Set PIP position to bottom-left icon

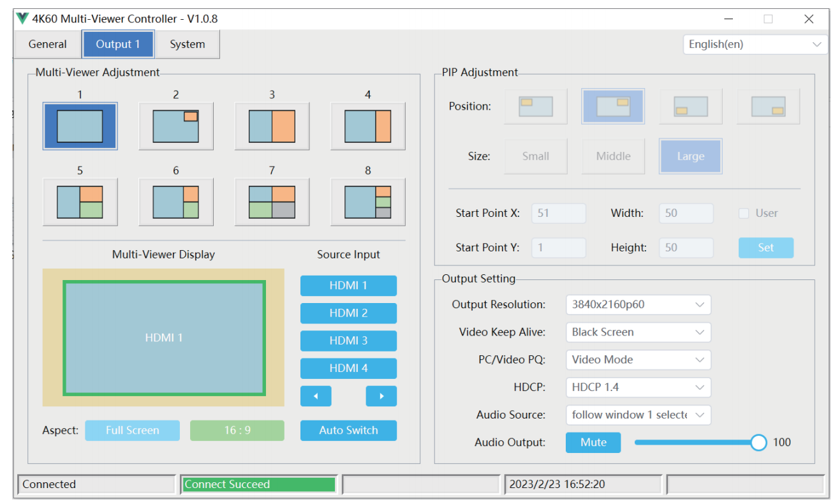pyautogui.click(x=691, y=106)
